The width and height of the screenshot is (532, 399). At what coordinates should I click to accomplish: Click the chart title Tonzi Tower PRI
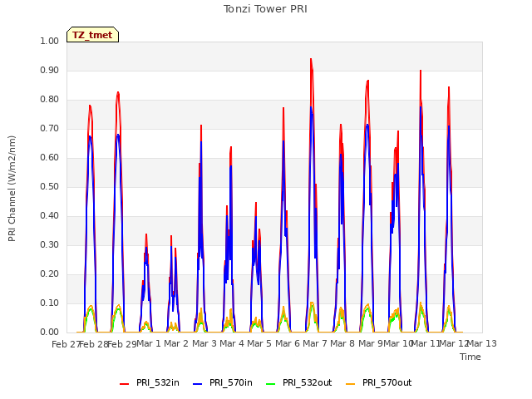click(x=265, y=9)
